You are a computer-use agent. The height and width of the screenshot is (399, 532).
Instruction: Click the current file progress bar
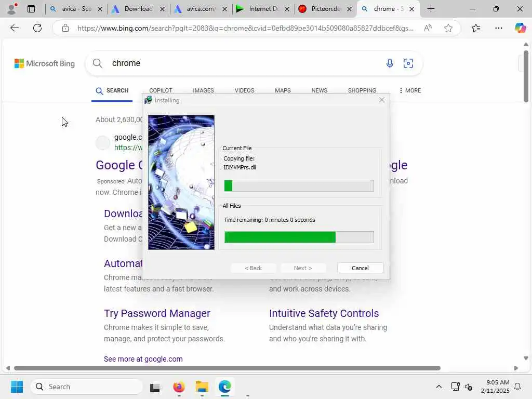tap(299, 185)
